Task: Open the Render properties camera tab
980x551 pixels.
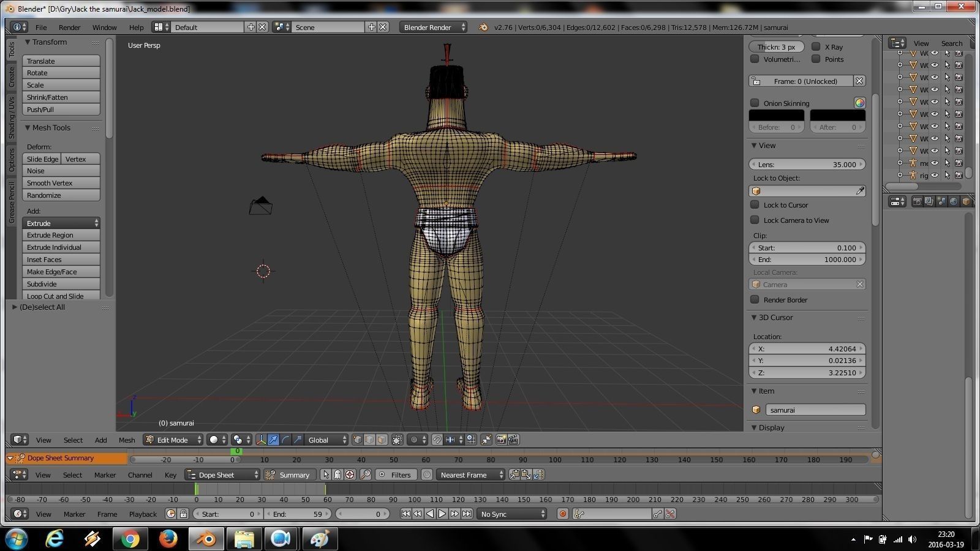Action: point(917,201)
